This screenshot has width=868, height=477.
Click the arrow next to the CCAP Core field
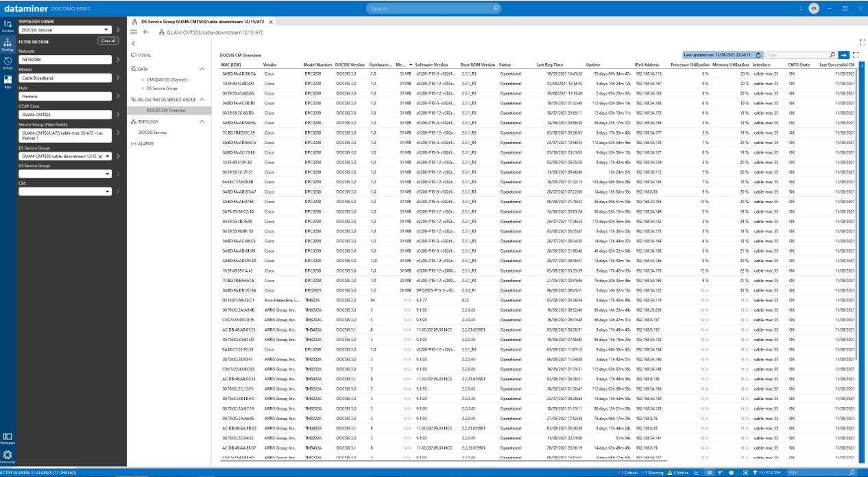click(x=118, y=115)
